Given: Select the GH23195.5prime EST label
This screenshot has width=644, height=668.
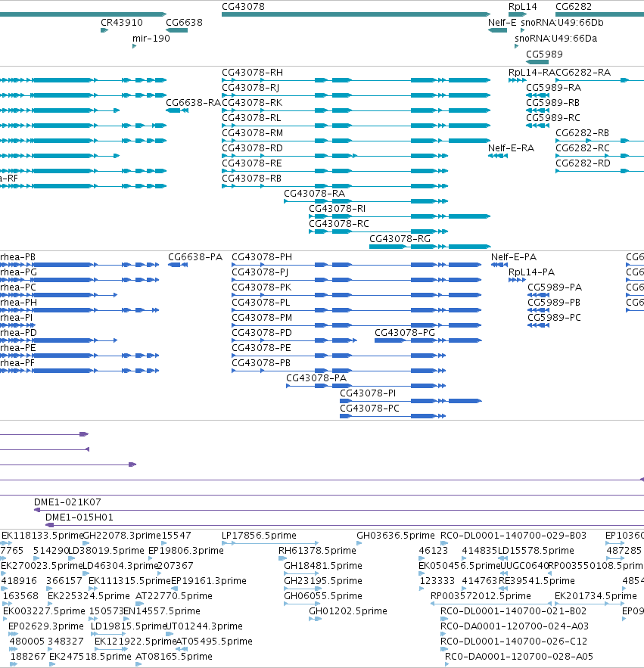Looking at the screenshot, I should click(323, 580).
